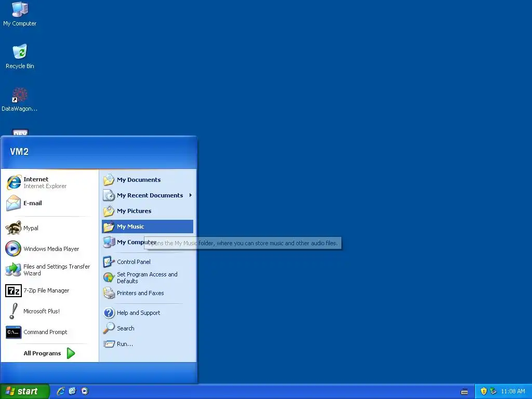Select the My Computer desktop icon

point(20,14)
